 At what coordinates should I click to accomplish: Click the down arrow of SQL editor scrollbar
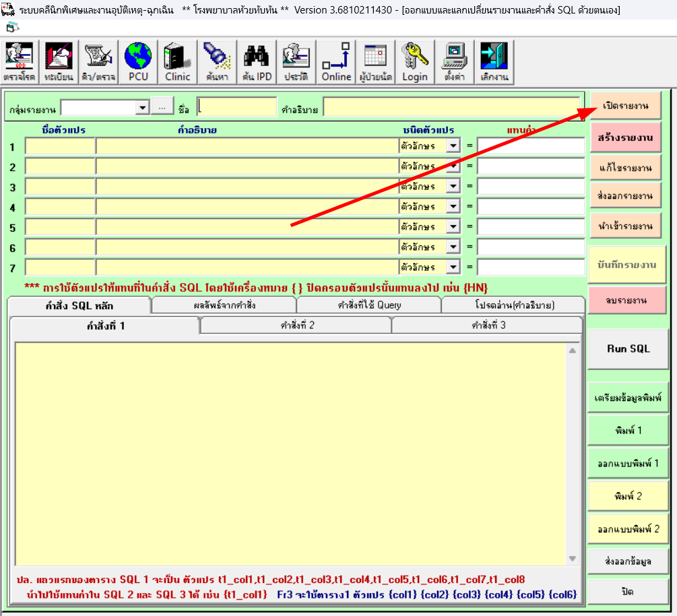[573, 559]
